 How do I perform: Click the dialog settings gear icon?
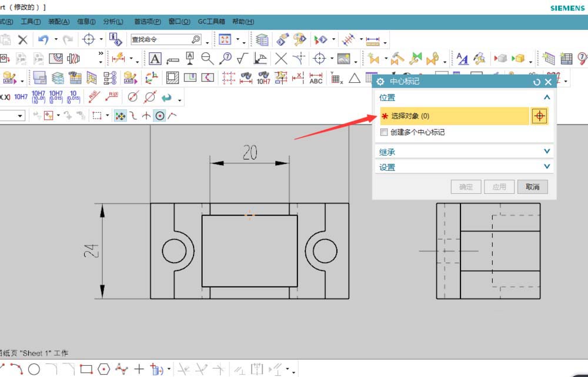pyautogui.click(x=380, y=82)
